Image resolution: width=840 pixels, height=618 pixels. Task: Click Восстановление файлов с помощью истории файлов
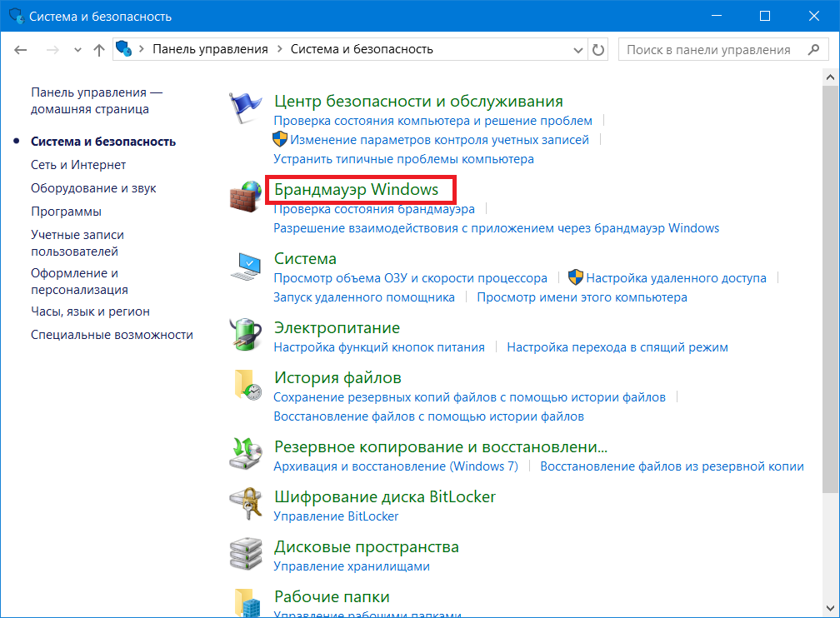pyautogui.click(x=428, y=416)
